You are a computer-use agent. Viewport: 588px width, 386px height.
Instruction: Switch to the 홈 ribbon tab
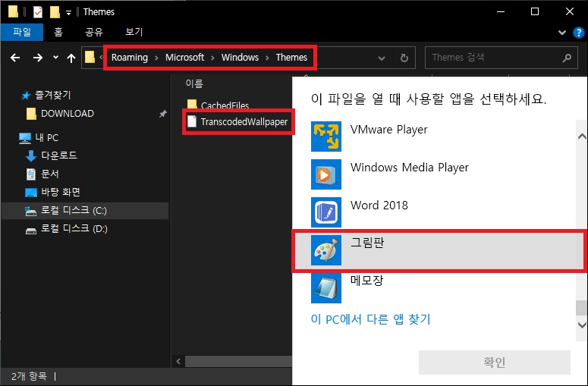point(58,32)
